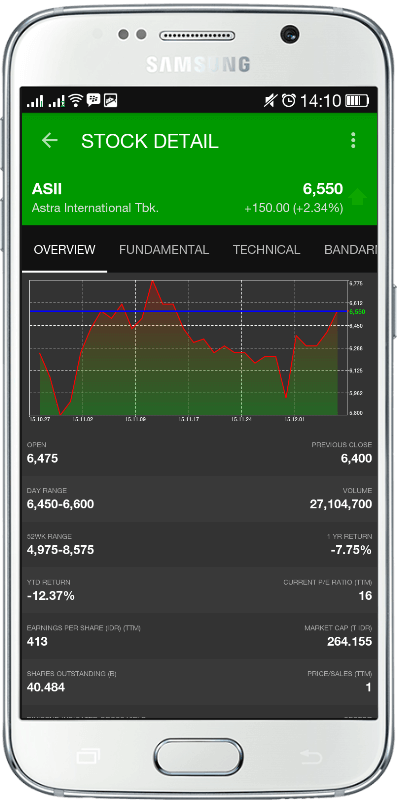Tap the muted sound status icon
The height and width of the screenshot is (800, 397).
click(x=270, y=101)
